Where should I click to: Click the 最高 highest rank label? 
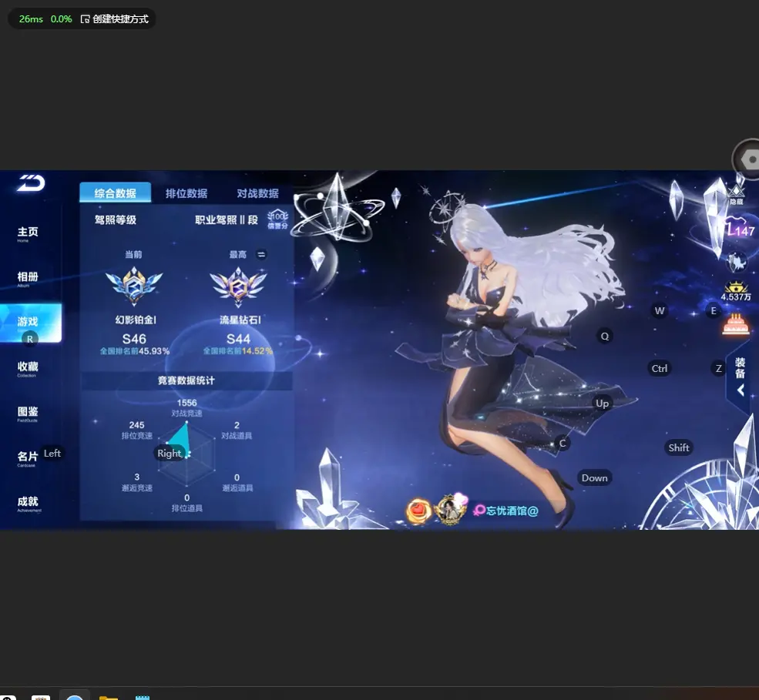pos(238,254)
